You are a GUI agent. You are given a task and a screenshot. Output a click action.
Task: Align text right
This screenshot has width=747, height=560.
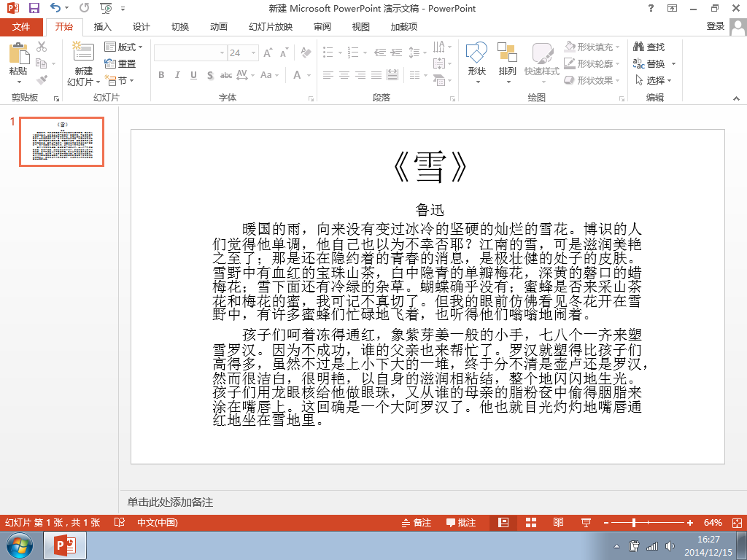point(360,75)
